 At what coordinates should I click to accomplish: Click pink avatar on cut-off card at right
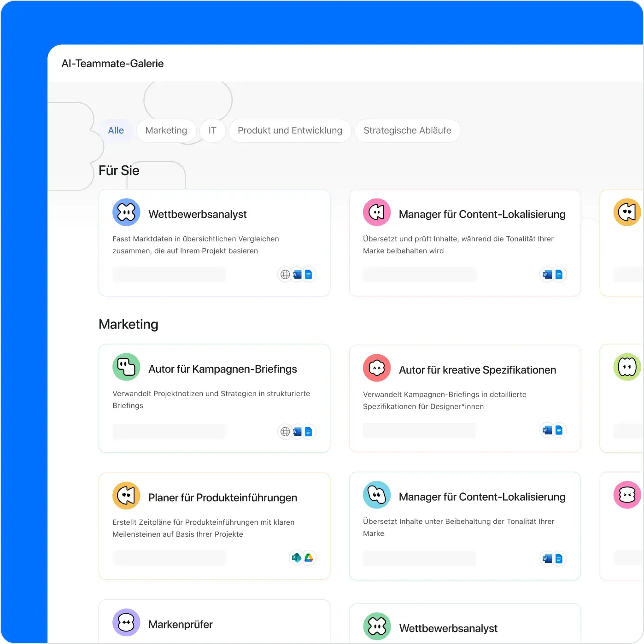tap(627, 495)
